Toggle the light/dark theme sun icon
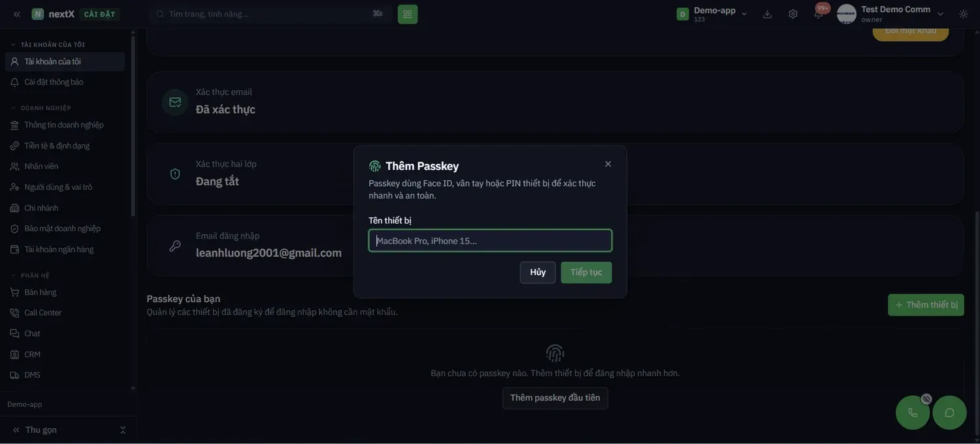This screenshot has height=444, width=980. tap(963, 14)
